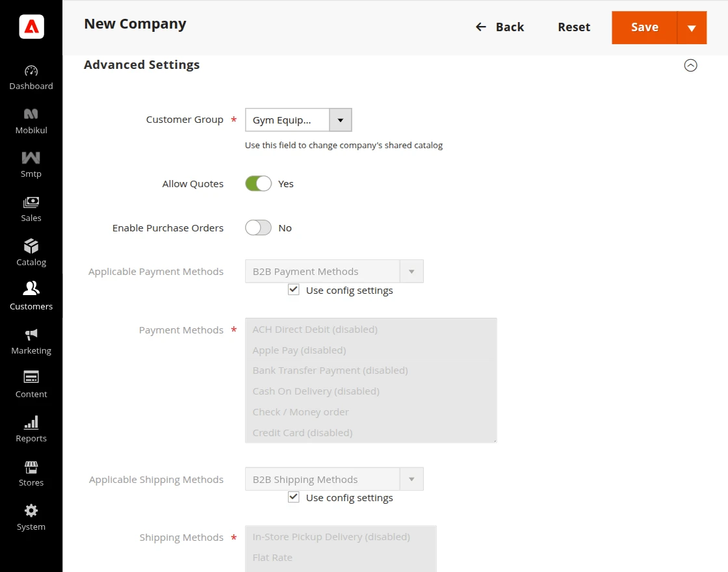The width and height of the screenshot is (728, 572).
Task: Uncheck Use config settings for shipping methods
Action: pyautogui.click(x=293, y=497)
